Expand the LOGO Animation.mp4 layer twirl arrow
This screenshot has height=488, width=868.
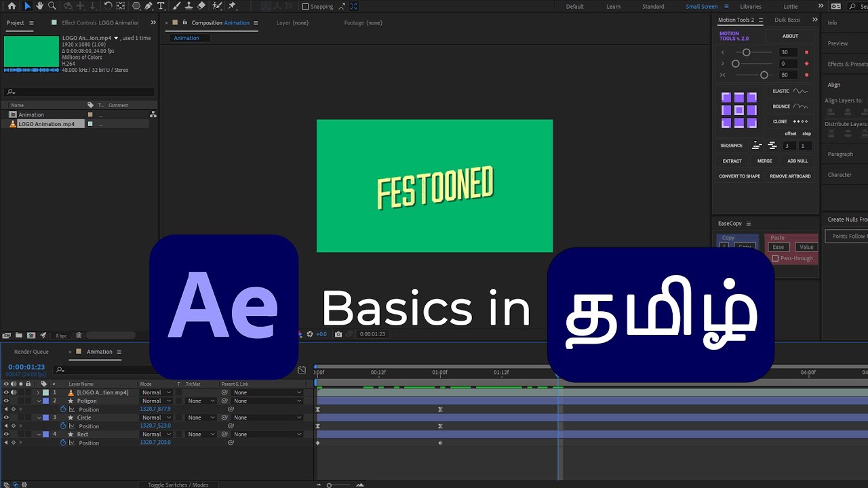39,392
